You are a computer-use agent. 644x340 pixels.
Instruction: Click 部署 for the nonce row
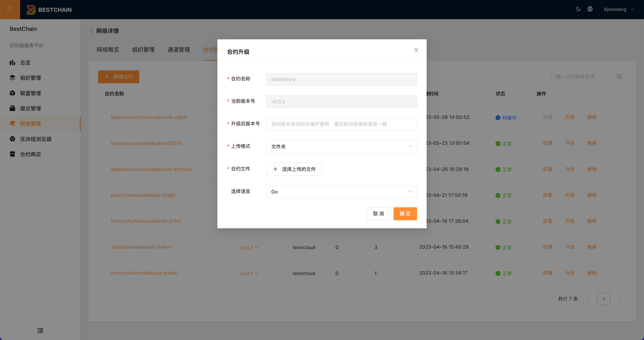pyautogui.click(x=547, y=273)
